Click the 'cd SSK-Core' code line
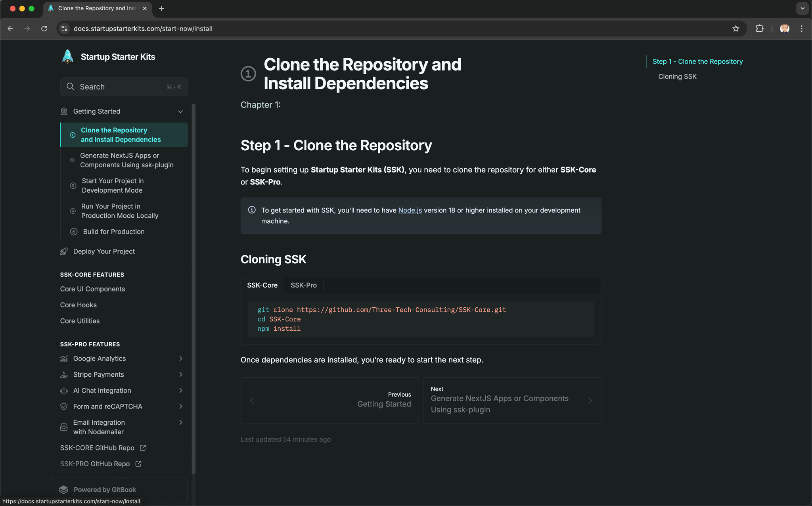Viewport: 812px width, 506px height. point(279,319)
